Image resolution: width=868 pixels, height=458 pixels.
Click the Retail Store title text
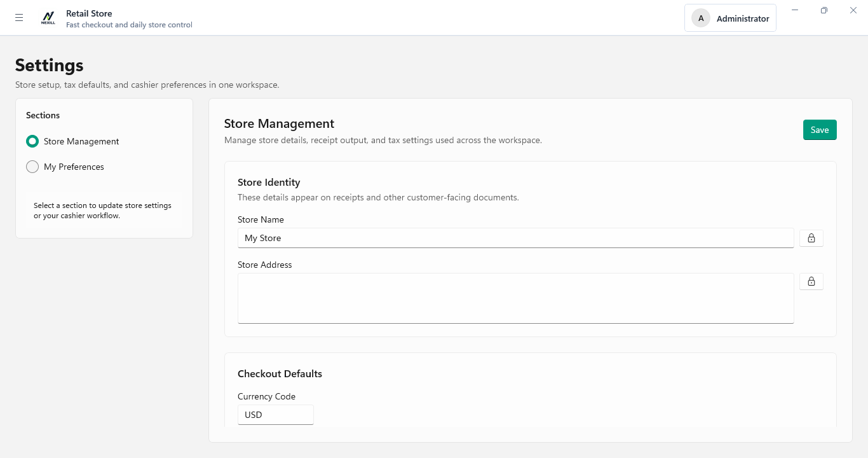click(x=89, y=13)
